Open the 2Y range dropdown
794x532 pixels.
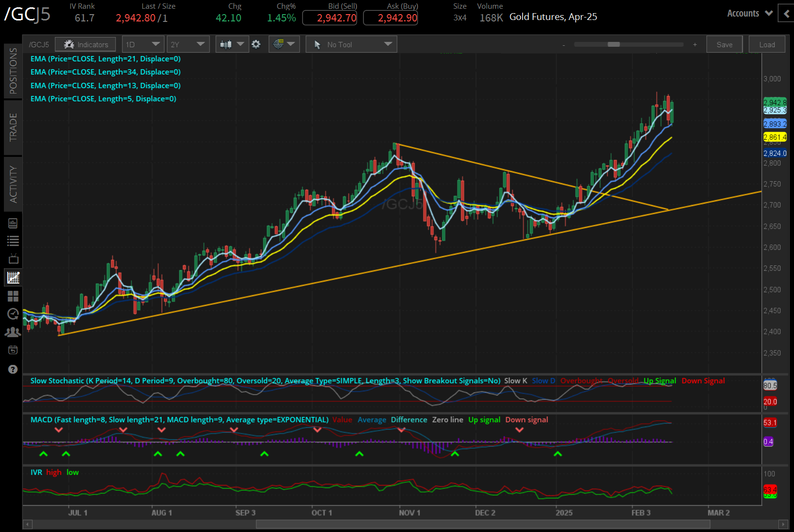tap(188, 44)
